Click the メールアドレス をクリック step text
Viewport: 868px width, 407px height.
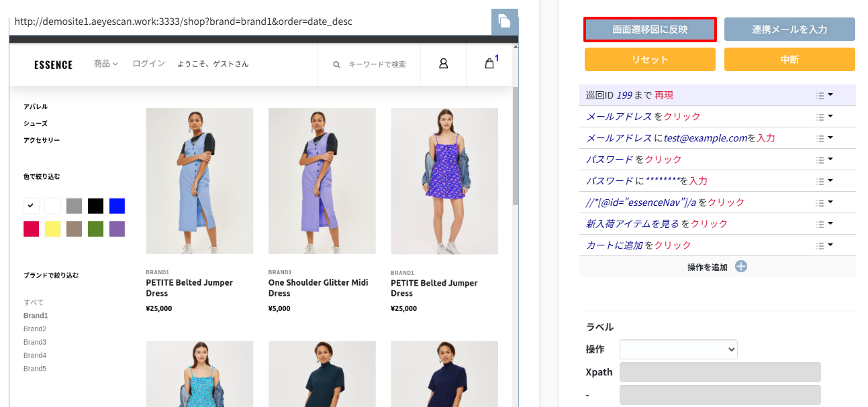643,117
